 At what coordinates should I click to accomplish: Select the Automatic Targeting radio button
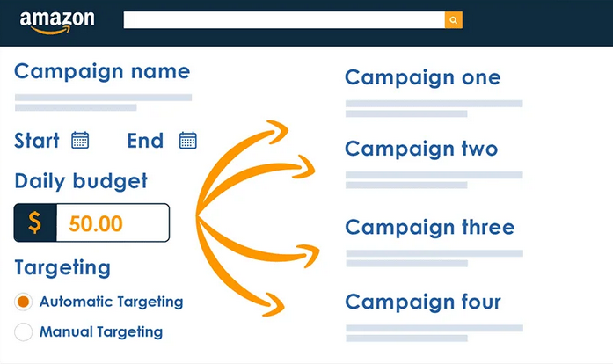[x=24, y=302]
